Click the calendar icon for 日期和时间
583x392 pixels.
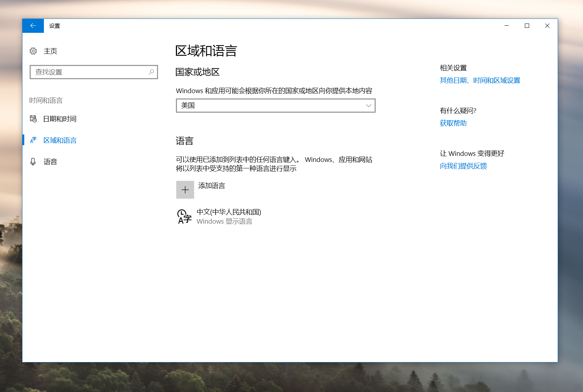pos(33,119)
